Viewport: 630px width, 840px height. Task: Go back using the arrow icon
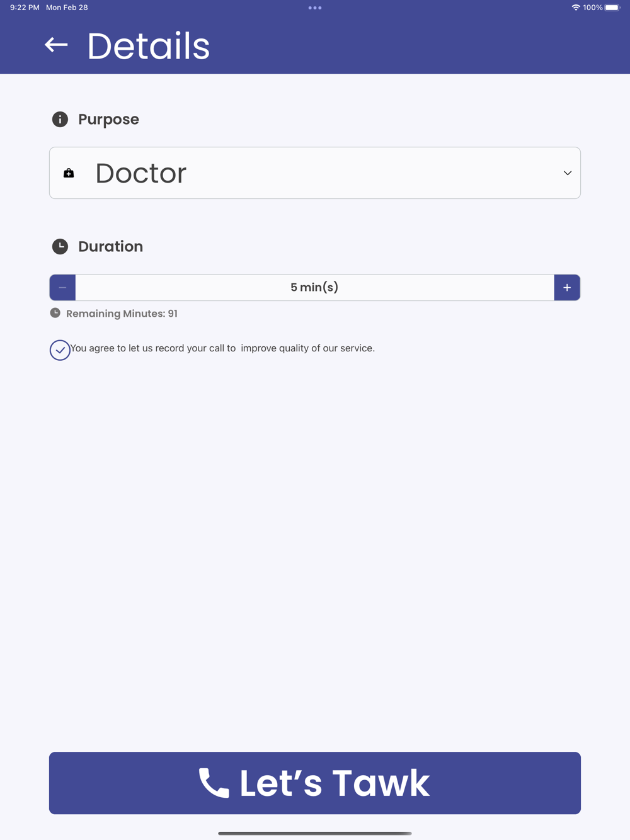click(x=56, y=45)
